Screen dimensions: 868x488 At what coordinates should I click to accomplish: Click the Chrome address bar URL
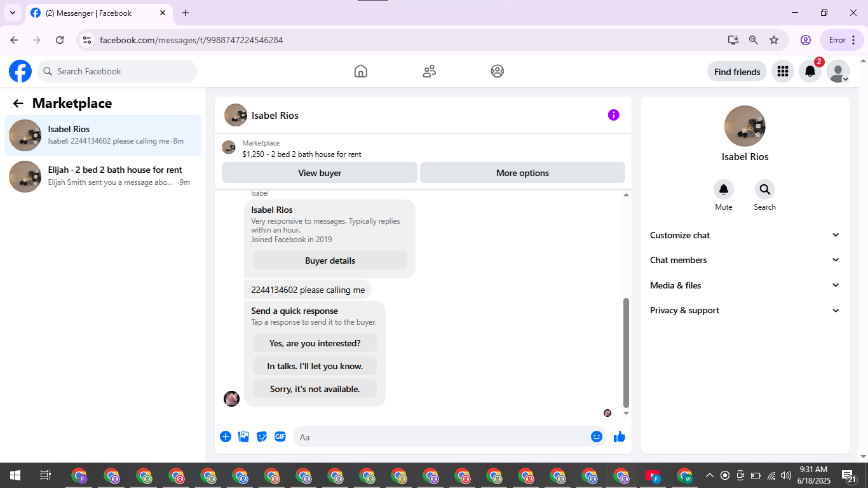tap(191, 40)
